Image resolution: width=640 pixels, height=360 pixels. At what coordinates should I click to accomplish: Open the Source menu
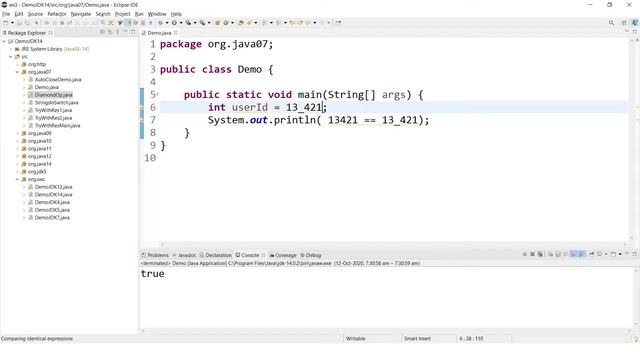point(35,14)
